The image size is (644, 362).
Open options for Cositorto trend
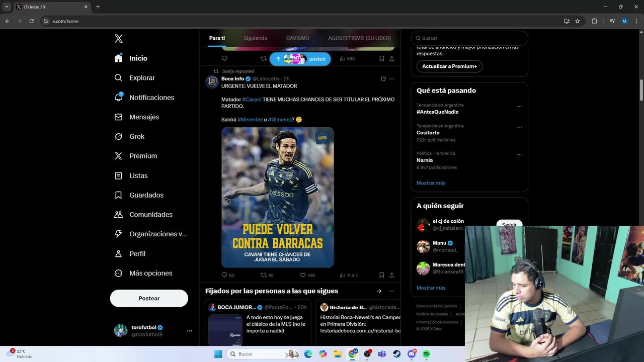tap(519, 127)
